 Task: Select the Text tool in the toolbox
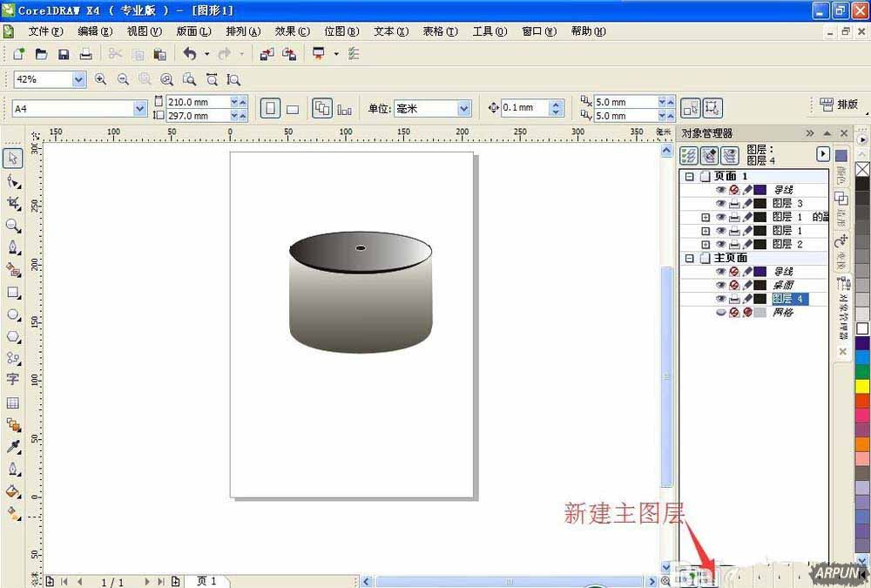coord(13,380)
